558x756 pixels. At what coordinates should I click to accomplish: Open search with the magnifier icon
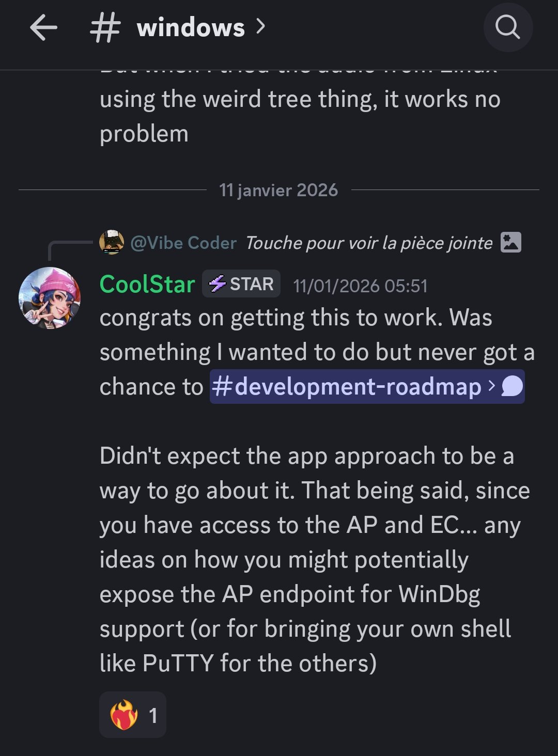tap(507, 27)
